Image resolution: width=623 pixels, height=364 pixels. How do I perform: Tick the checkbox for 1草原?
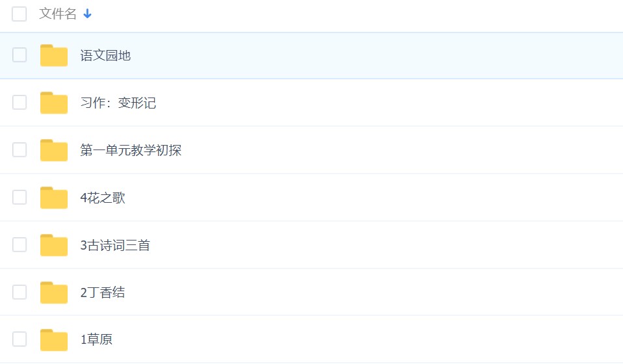point(20,339)
